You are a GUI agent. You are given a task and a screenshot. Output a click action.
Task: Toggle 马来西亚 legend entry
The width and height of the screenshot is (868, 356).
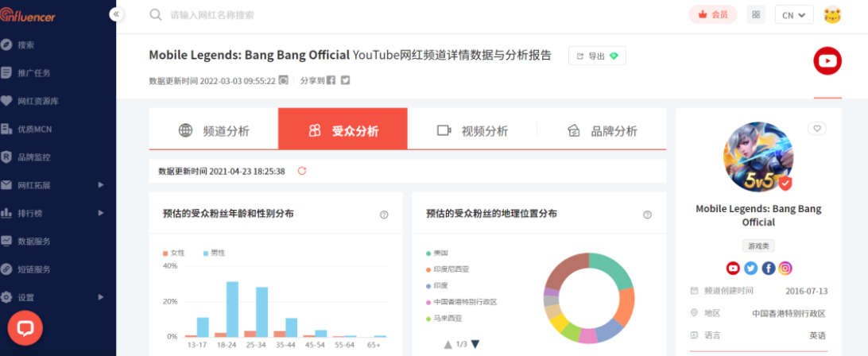point(444,319)
